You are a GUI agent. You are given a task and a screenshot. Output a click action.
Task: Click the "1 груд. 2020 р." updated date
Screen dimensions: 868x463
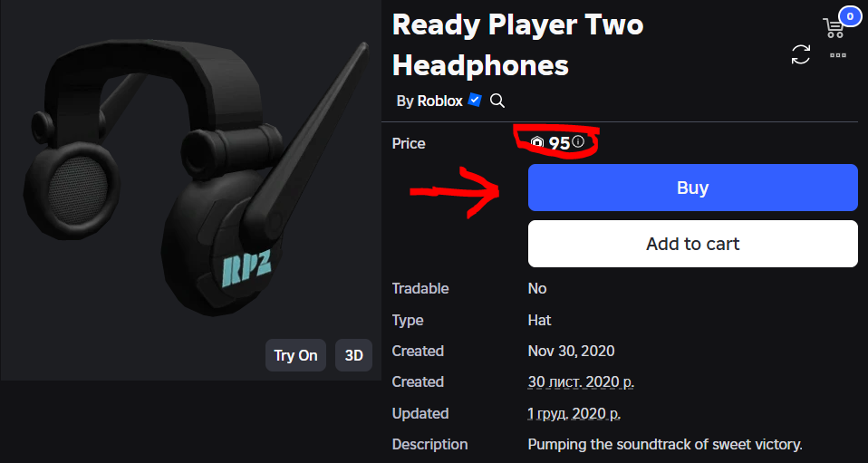(x=574, y=413)
